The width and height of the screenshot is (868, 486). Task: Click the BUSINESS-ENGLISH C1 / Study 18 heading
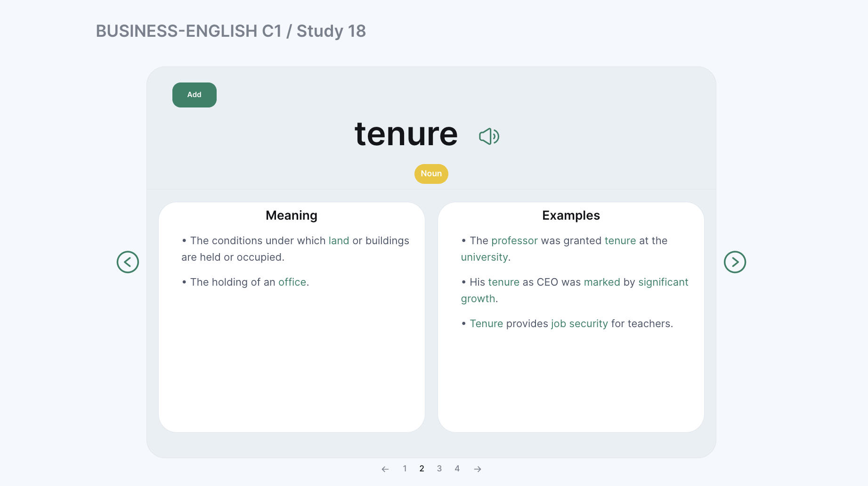(231, 31)
